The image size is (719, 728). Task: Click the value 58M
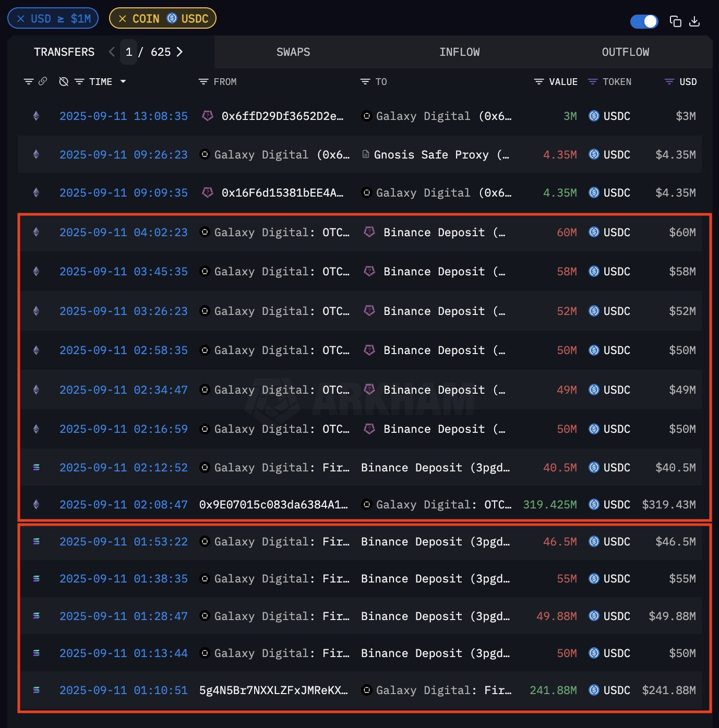(567, 271)
